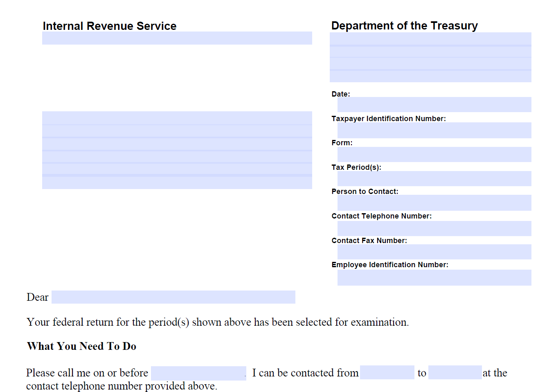Image resolution: width=556 pixels, height=392 pixels.
Task: Select the 'contacted from' start time field
Action: 387,372
